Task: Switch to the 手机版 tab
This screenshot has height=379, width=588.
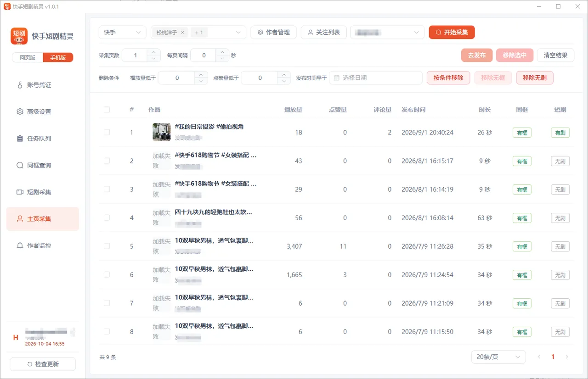Action: 58,58
